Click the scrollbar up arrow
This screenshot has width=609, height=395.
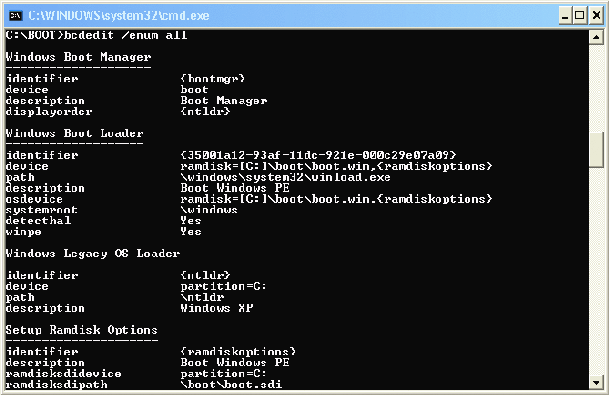[596, 38]
